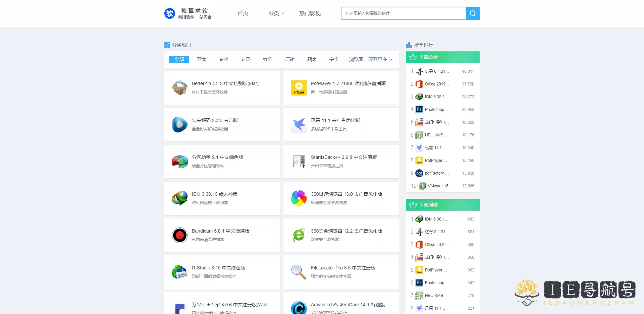Click the Bandicam red record icon
Viewport: 644px width, 314px height.
pyautogui.click(x=179, y=235)
